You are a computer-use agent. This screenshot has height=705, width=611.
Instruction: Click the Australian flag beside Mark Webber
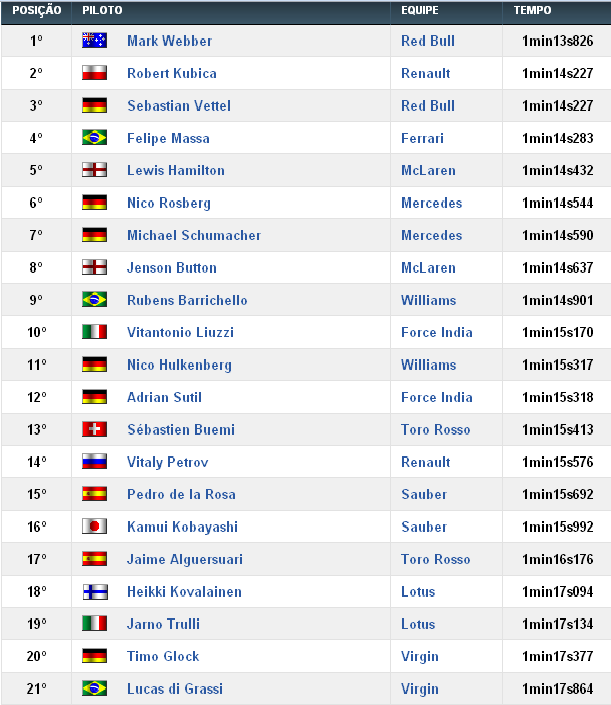coord(94,41)
